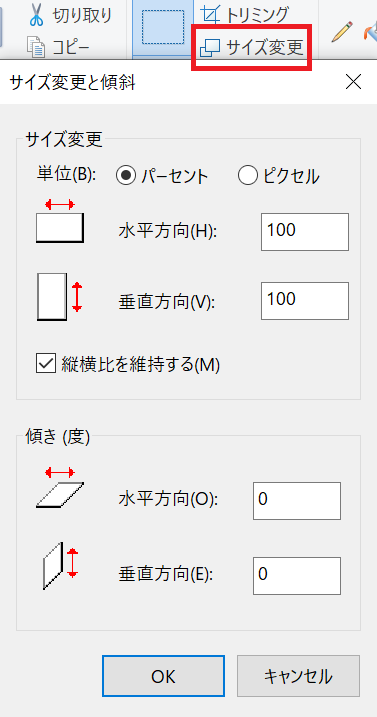Select the rectangular selection tool

tap(163, 28)
